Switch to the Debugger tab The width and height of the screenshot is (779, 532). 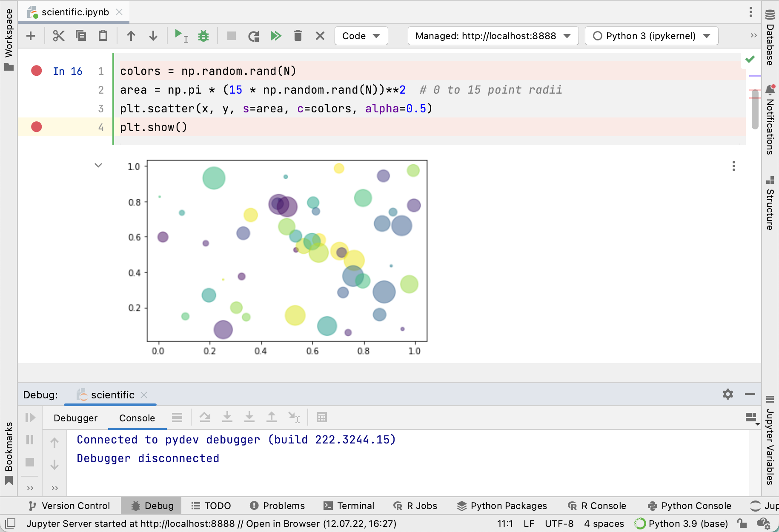coord(76,418)
